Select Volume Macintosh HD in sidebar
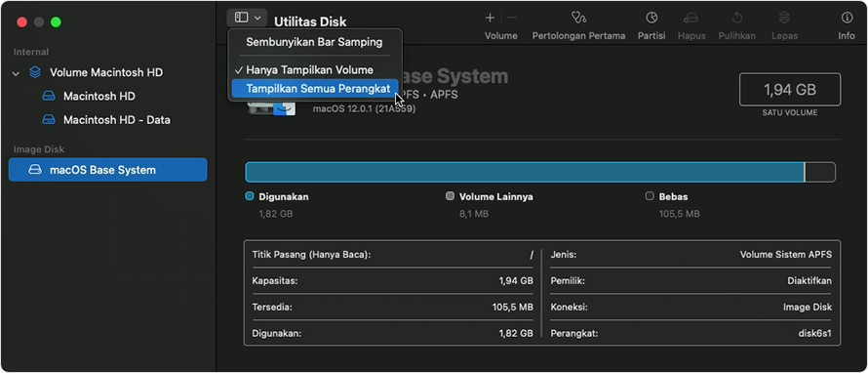Image resolution: width=868 pixels, height=373 pixels. click(x=106, y=72)
